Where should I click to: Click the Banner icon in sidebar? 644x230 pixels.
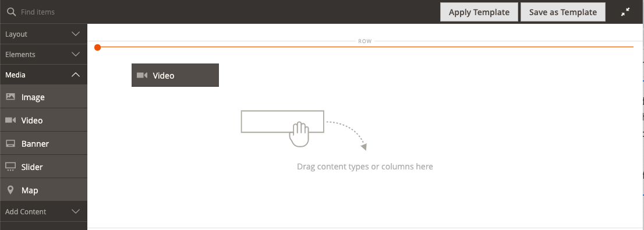pos(10,144)
